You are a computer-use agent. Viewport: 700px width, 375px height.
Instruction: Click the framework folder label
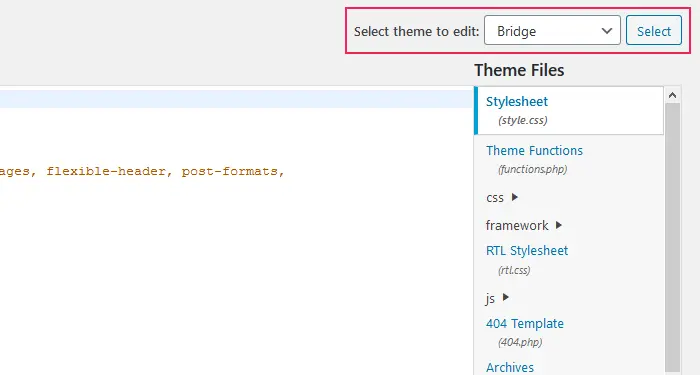517,225
